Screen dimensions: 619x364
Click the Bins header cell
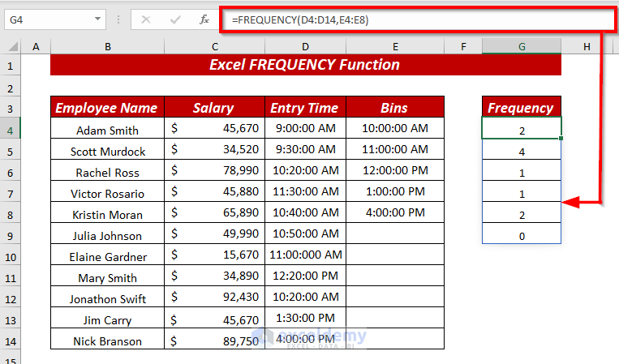coord(394,108)
